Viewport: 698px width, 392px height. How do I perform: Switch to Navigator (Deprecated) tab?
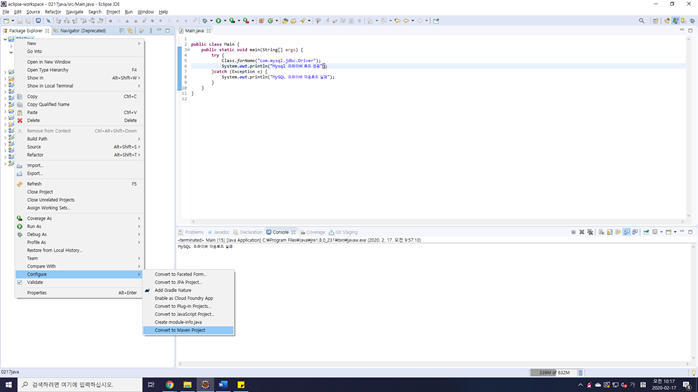pos(80,31)
